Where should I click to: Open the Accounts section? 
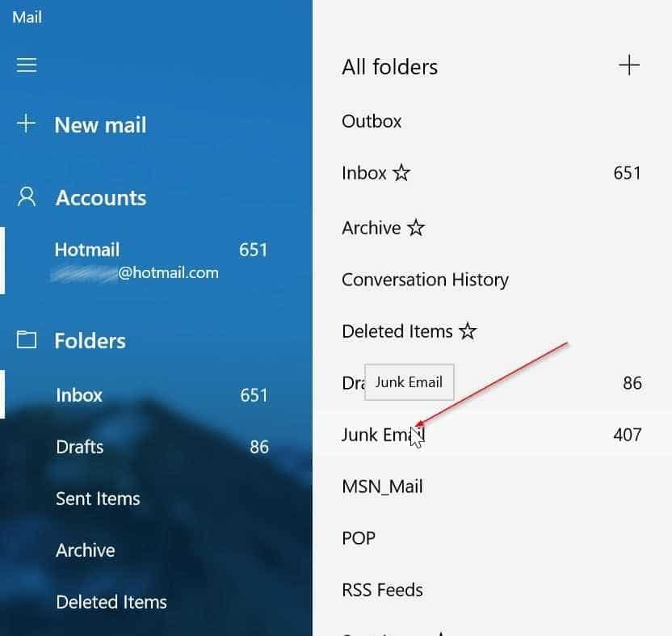tap(101, 198)
